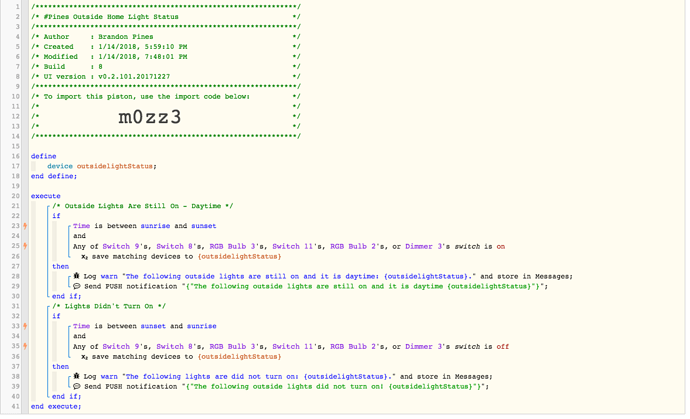690x419 pixels.
Task: Click the 'if' keyword on line 32
Action: tap(56, 316)
